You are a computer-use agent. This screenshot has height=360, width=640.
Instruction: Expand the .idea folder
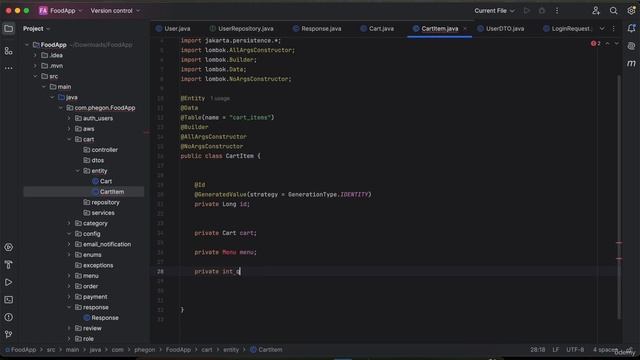coord(35,55)
